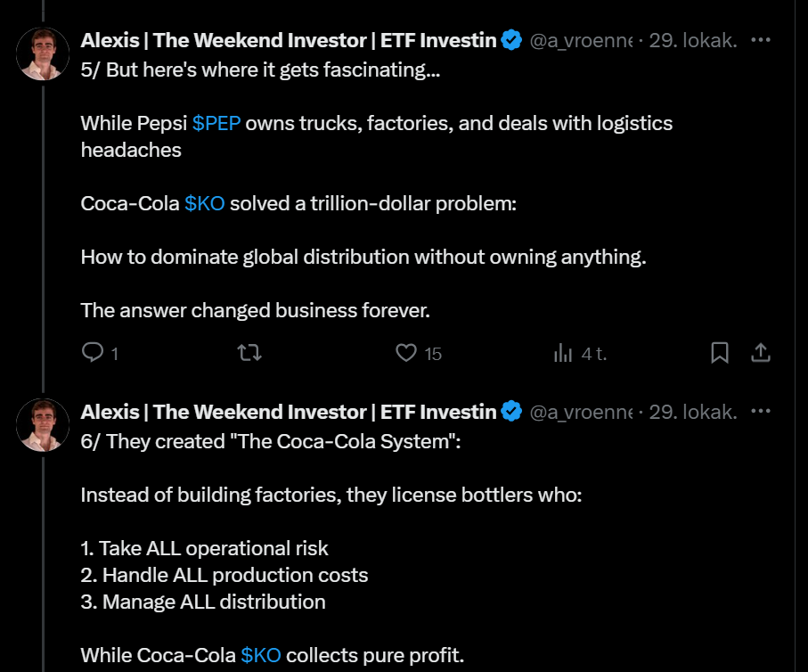Viewport: 808px width, 672px height.
Task: Share the 5/ tweet
Action: (761, 354)
